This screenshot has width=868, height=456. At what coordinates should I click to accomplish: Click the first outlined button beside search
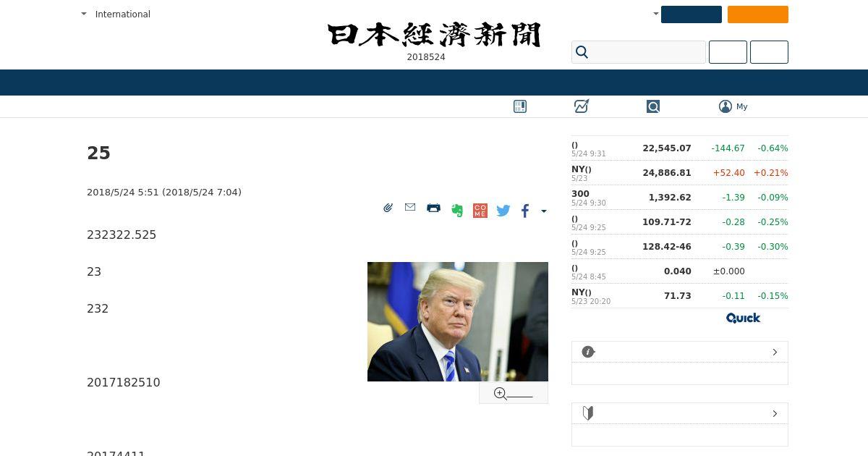tap(728, 52)
